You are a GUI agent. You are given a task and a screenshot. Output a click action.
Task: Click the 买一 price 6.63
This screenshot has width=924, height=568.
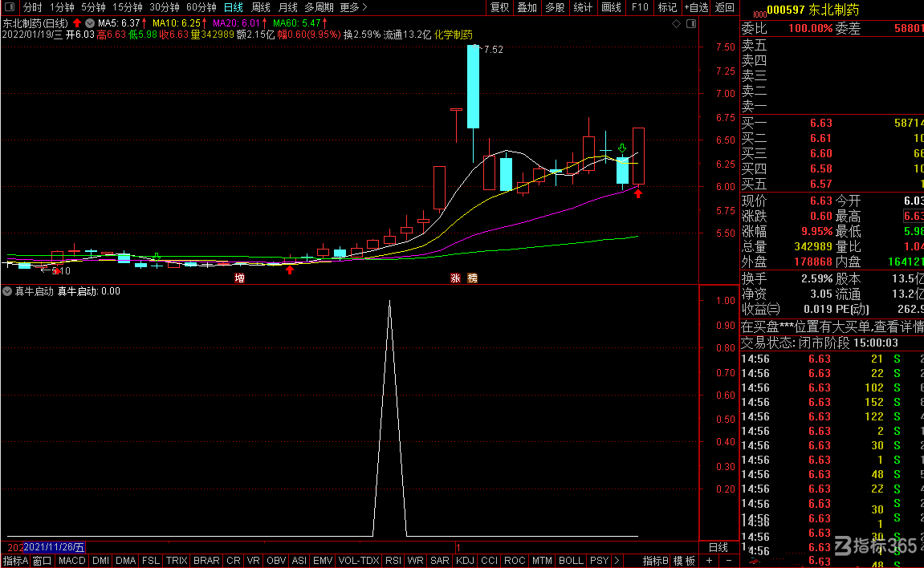[x=821, y=123]
